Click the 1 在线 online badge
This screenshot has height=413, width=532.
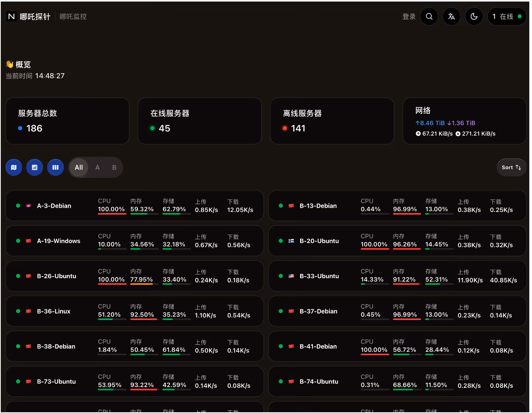pos(507,16)
